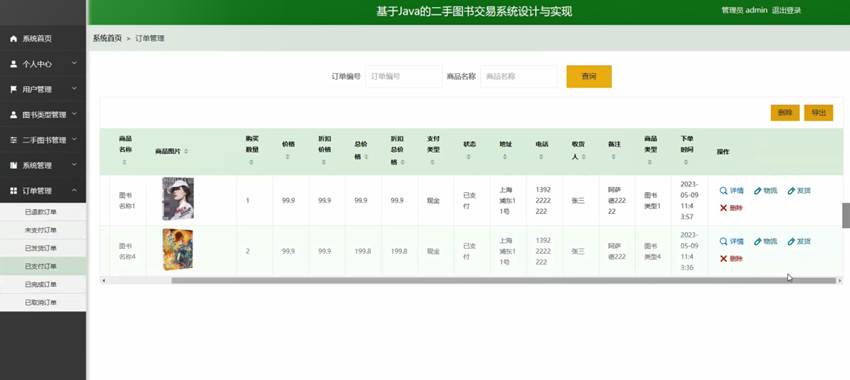Image resolution: width=850 pixels, height=380 pixels.
Task: Click the book cover for 图书名称4
Action: pyautogui.click(x=178, y=249)
